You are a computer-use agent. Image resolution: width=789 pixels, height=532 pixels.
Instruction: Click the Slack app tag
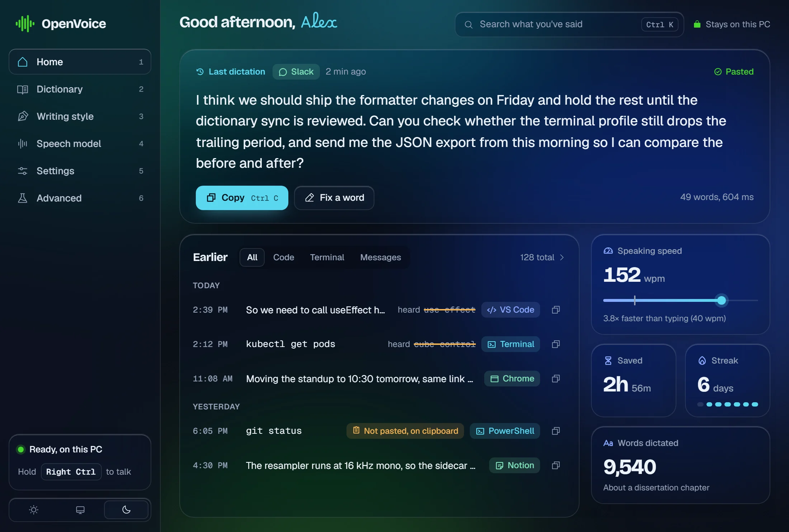click(296, 72)
